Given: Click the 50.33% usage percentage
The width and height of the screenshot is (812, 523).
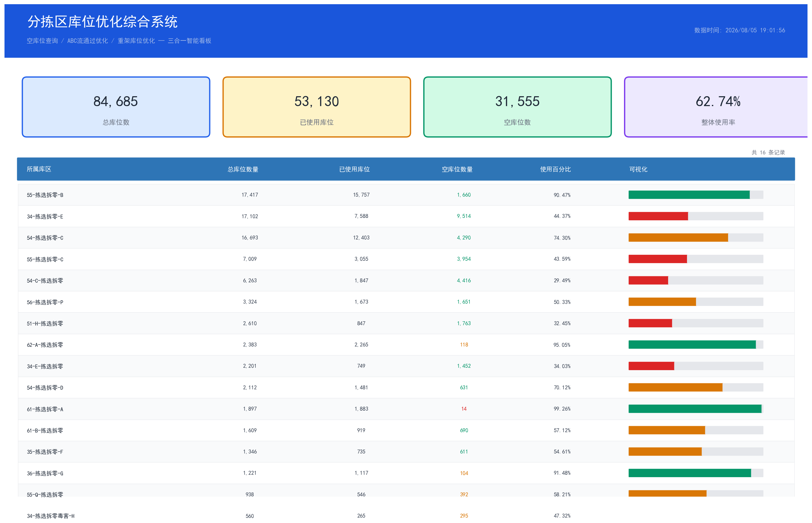Looking at the screenshot, I should point(562,302).
